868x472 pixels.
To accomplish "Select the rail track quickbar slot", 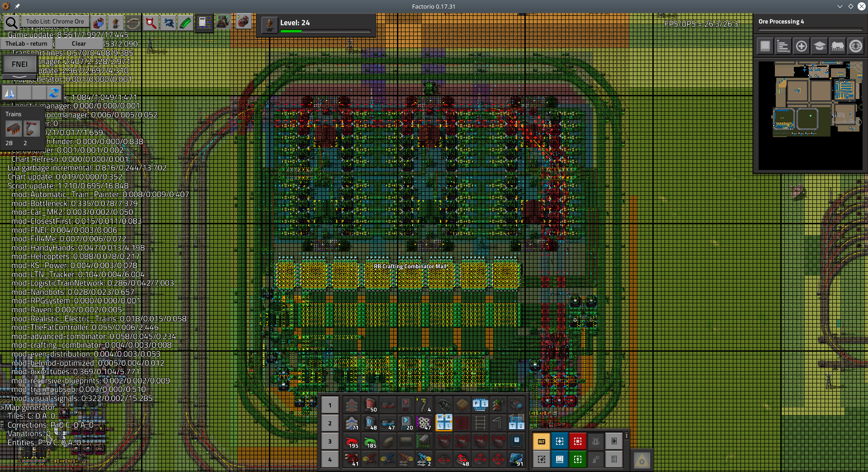I will click(480, 423).
